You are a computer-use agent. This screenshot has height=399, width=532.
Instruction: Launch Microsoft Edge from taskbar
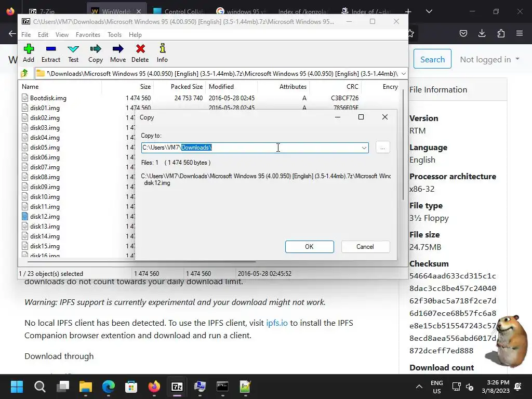click(108, 387)
